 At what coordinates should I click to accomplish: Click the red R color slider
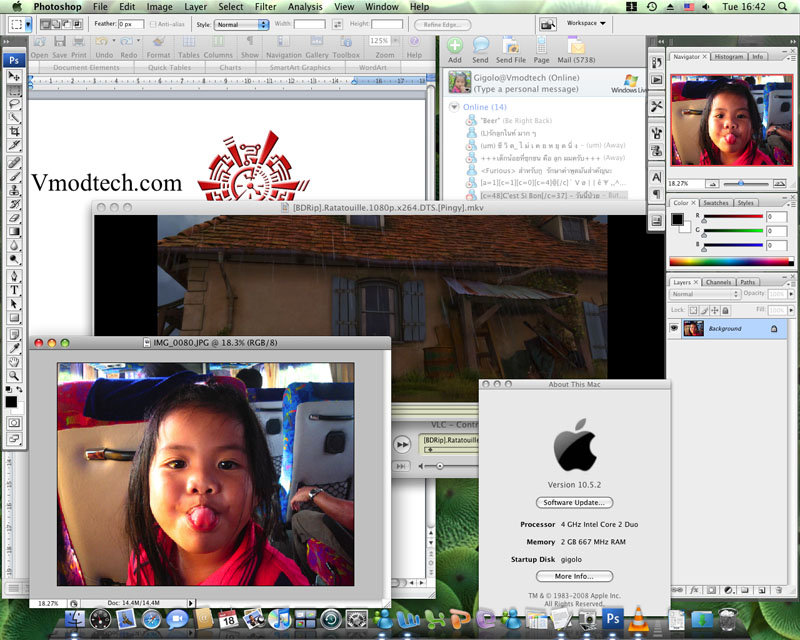coord(733,217)
